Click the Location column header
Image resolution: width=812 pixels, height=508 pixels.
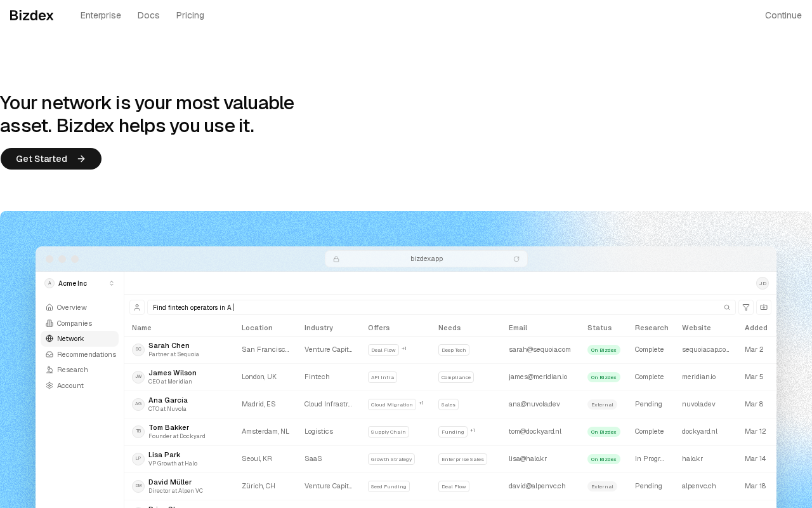click(257, 328)
